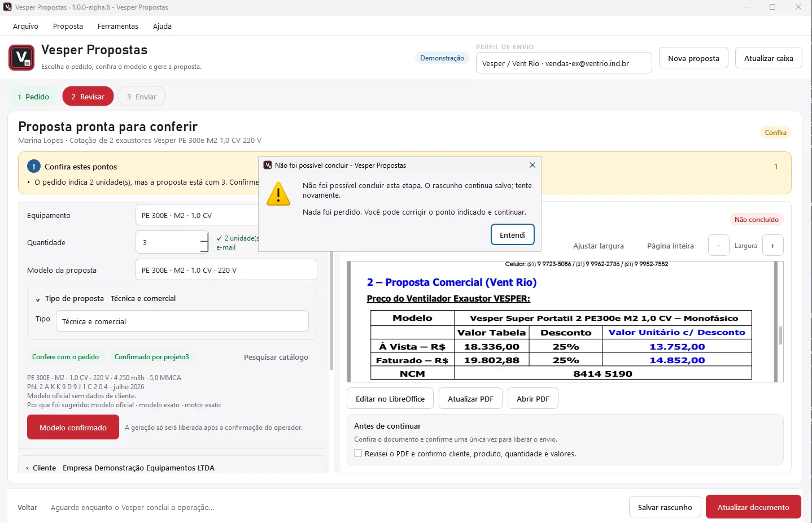This screenshot has width=812, height=523.
Task: Open the Tipo 'Técnica e comercial' dropdown
Action: tap(182, 321)
